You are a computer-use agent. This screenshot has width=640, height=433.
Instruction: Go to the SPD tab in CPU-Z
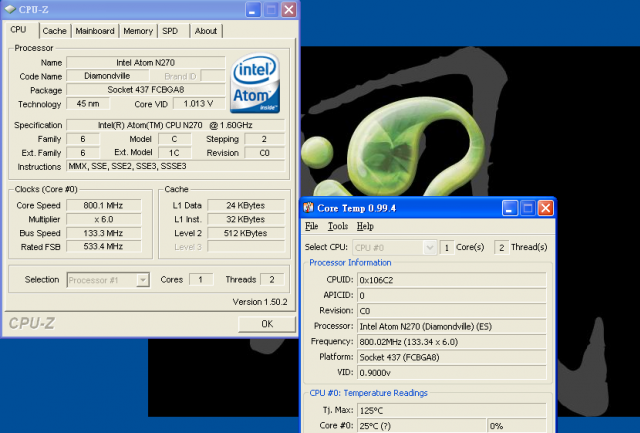coord(170,31)
